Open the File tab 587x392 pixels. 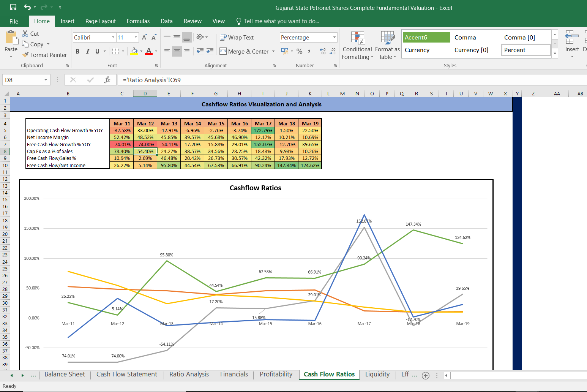(14, 21)
